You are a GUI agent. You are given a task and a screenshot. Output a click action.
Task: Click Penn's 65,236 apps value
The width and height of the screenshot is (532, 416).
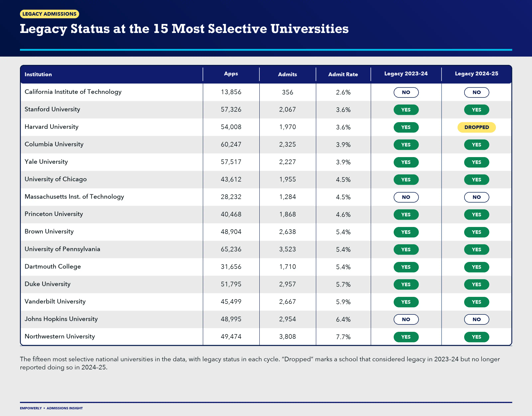click(x=231, y=250)
